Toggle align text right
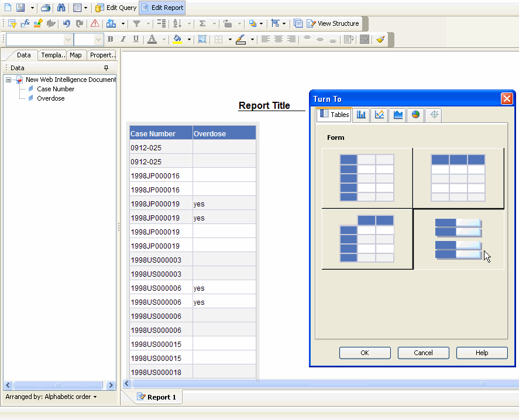 point(291,39)
